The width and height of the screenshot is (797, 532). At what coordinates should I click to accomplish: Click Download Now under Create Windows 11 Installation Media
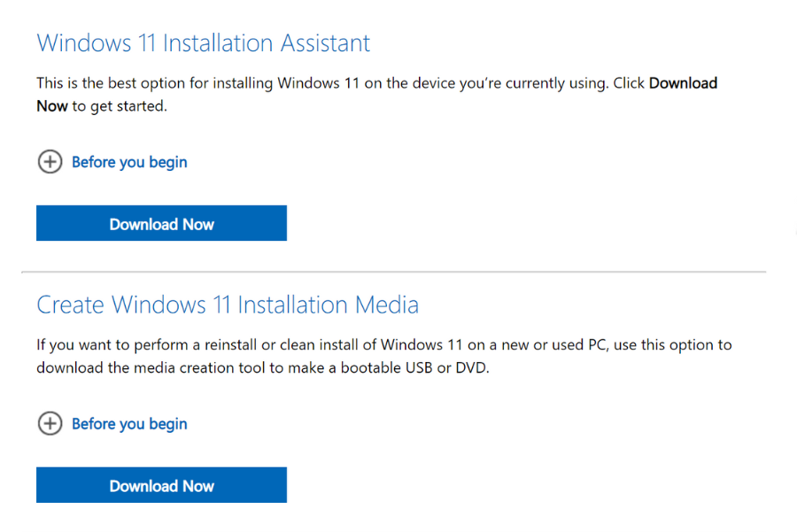click(161, 485)
